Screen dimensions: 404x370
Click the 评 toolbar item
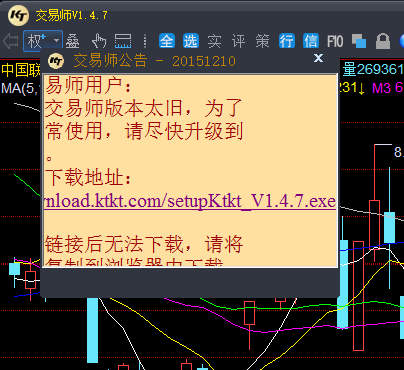[x=239, y=41]
